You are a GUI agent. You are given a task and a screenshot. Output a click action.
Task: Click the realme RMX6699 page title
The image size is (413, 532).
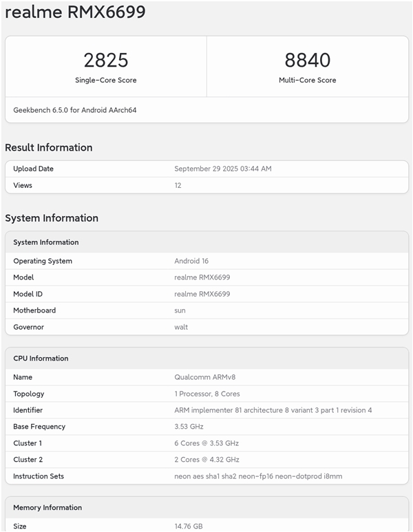(x=75, y=12)
